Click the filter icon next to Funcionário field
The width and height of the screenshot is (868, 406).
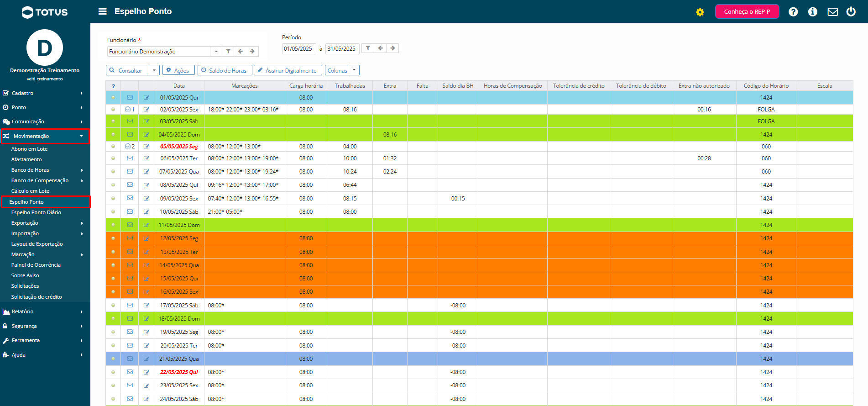pos(228,51)
